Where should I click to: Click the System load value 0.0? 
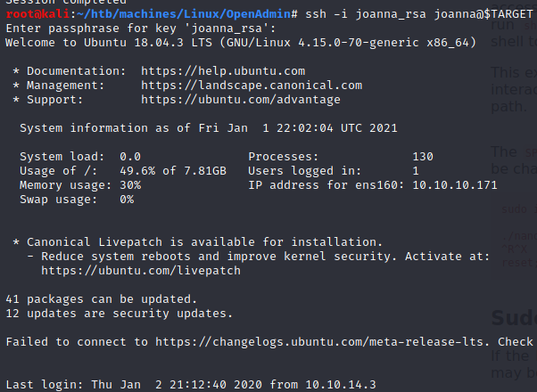(130, 157)
